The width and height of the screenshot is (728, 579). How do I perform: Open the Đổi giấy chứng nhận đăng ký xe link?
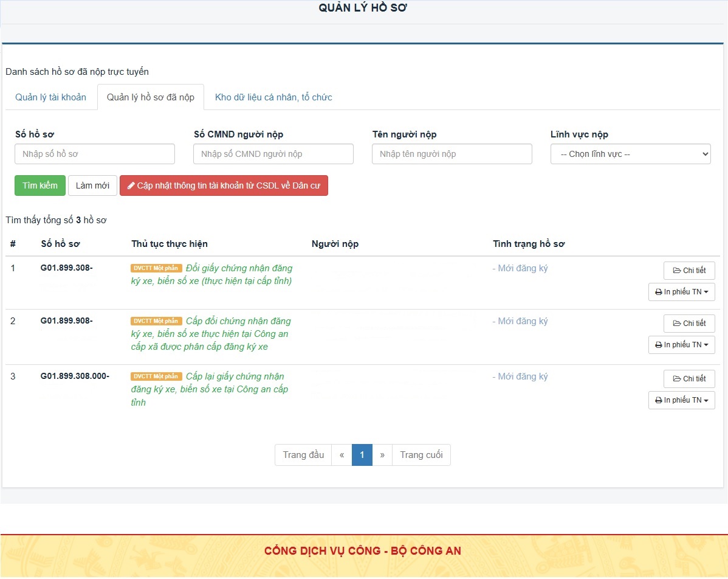(x=211, y=275)
